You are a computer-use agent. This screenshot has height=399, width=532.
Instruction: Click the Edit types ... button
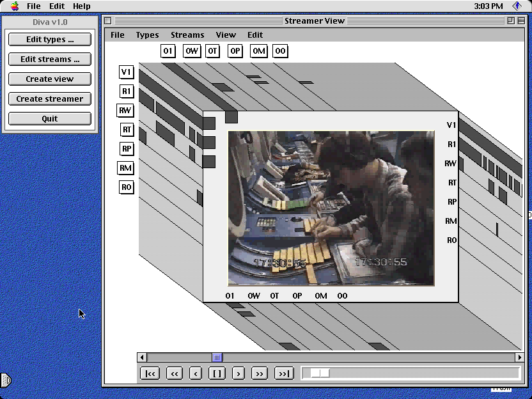tap(50, 40)
